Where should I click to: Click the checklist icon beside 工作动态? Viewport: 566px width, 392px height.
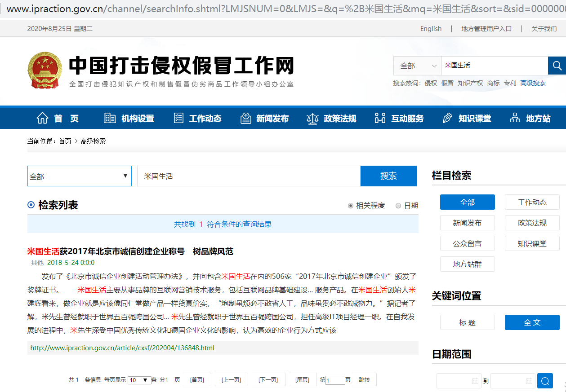[x=178, y=118]
